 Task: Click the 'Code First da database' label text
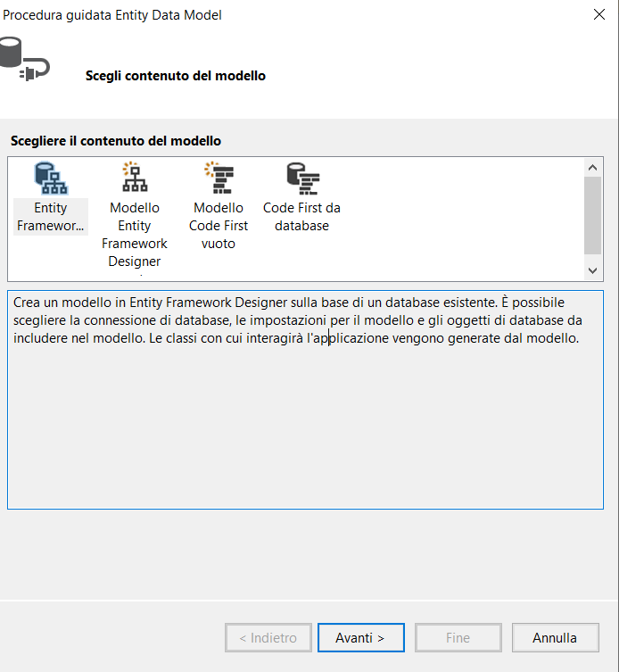(301, 217)
